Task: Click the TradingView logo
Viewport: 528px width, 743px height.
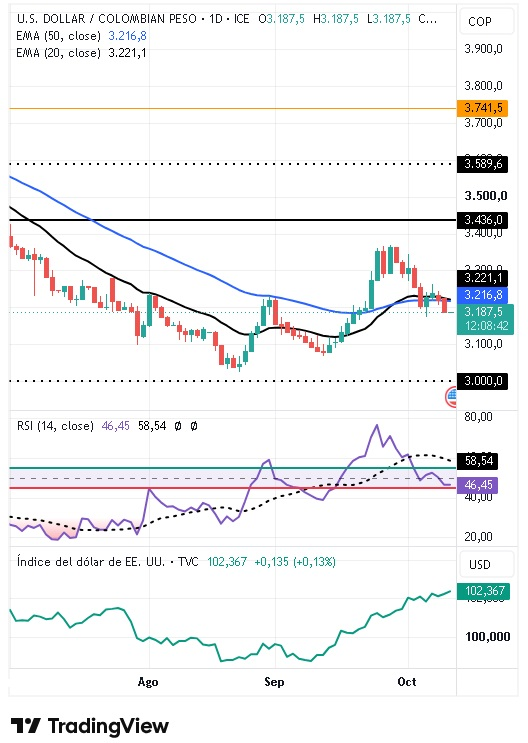Action: [x=90, y=726]
